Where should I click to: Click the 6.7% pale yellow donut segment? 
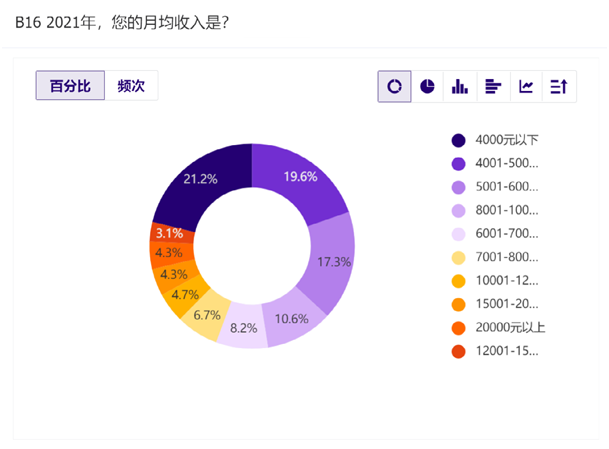click(x=205, y=315)
